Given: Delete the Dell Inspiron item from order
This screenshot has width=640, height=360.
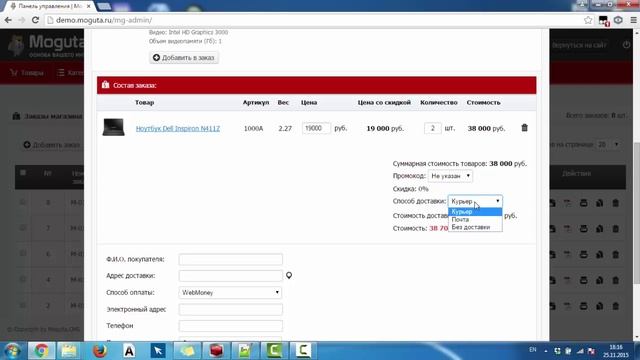Looking at the screenshot, I should pyautogui.click(x=524, y=128).
